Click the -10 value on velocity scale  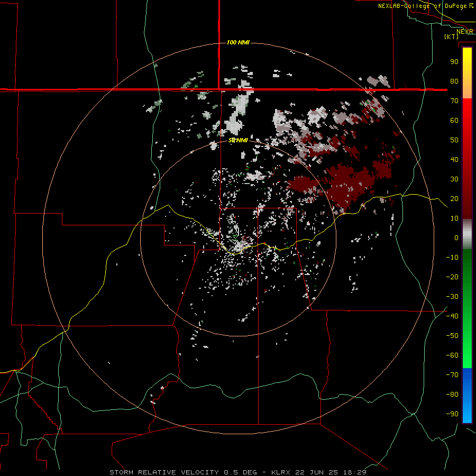(x=452, y=258)
